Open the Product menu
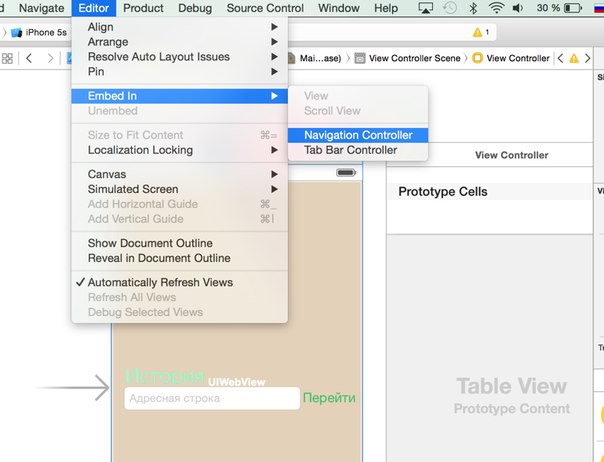This screenshot has width=604, height=462. click(143, 8)
